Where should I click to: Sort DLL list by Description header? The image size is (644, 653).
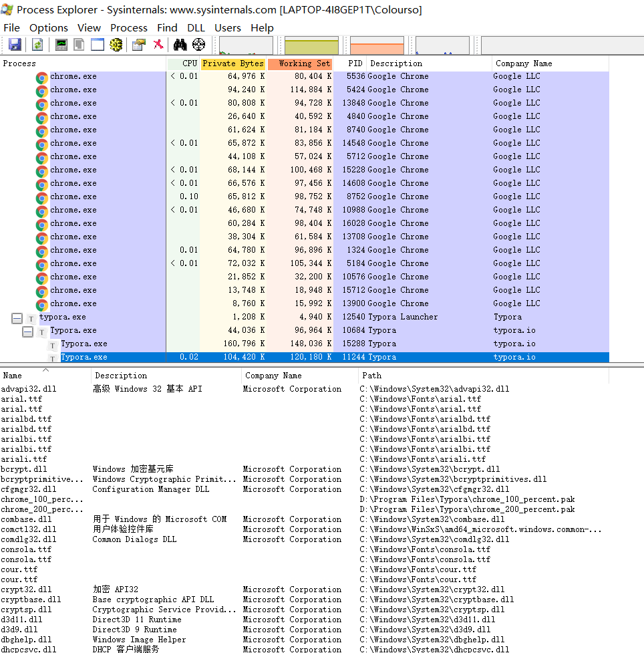166,376
